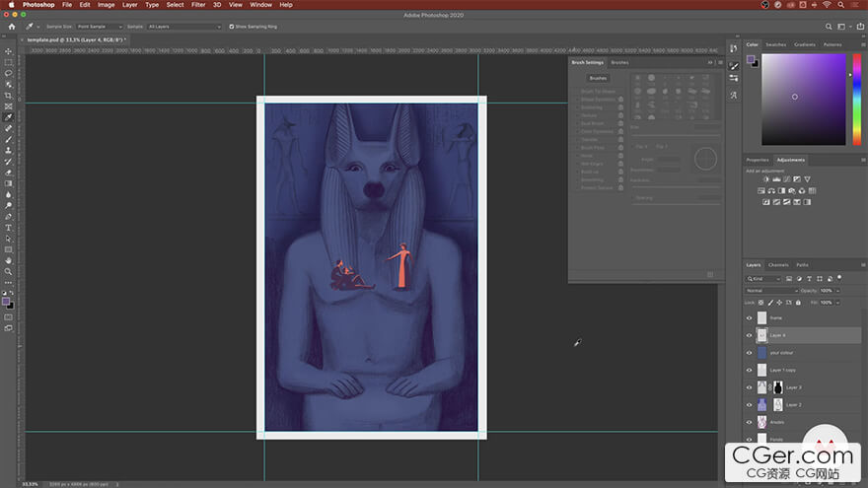The height and width of the screenshot is (488, 868).
Task: Hide the Anubis layer
Action: tap(750, 423)
